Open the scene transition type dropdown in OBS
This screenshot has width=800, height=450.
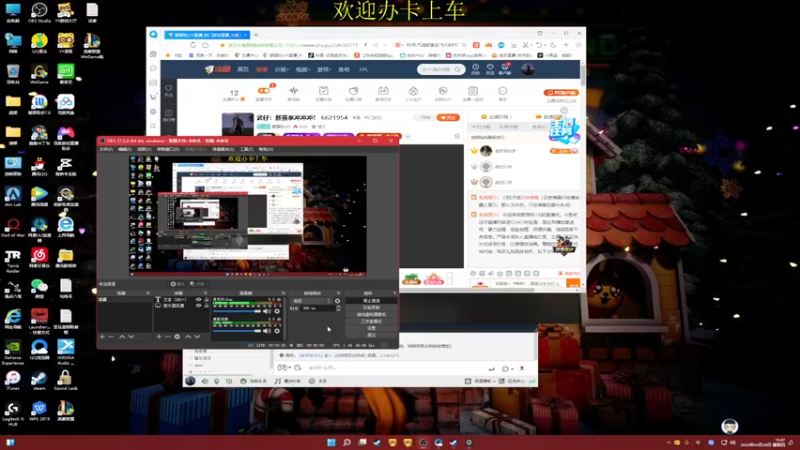pyautogui.click(x=311, y=301)
